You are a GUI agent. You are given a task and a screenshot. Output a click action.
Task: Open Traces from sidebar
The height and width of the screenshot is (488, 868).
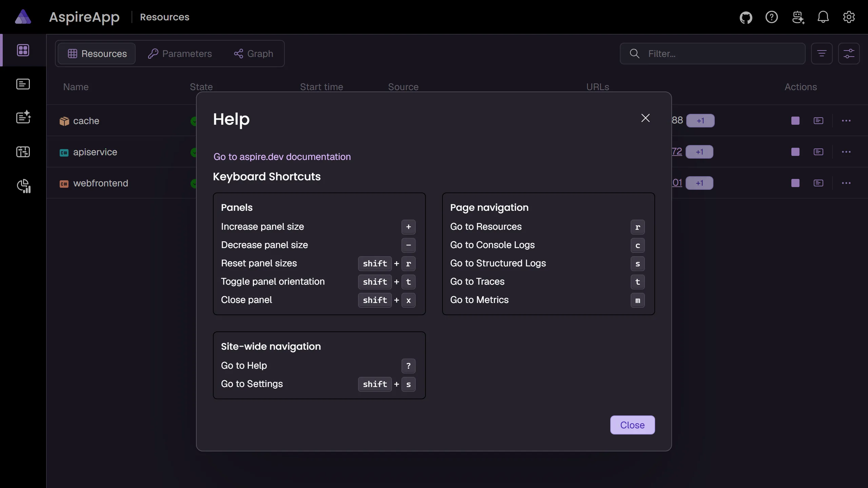coord(23,152)
